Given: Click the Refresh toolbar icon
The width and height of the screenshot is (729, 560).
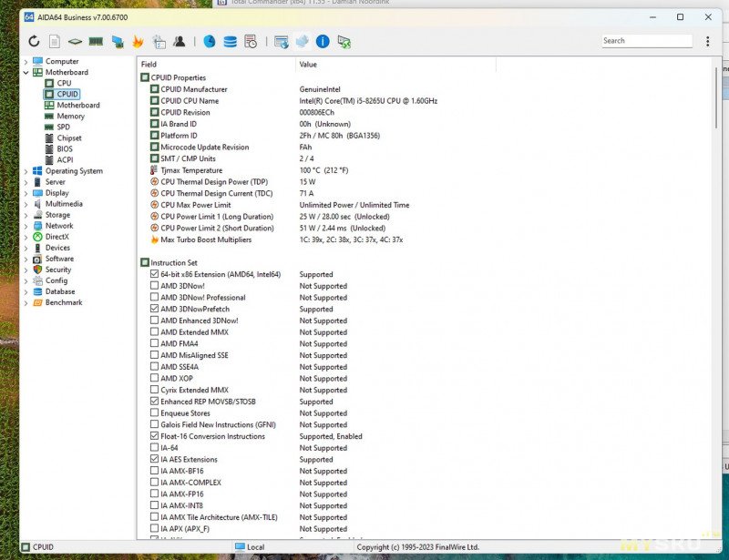Looking at the screenshot, I should point(34,41).
